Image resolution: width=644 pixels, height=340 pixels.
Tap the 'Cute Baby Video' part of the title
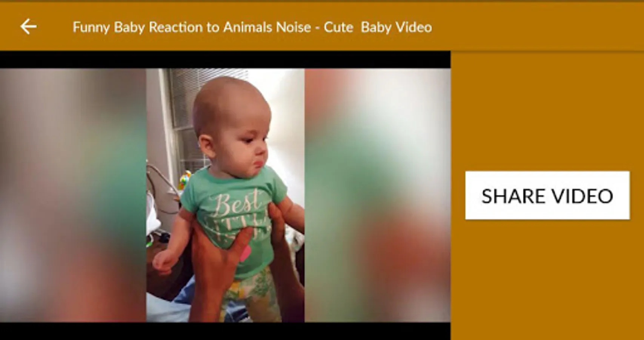378,27
